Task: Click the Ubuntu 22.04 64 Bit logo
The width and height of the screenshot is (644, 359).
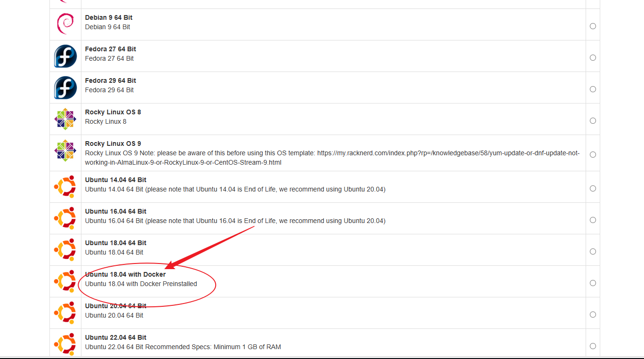Action: tap(65, 343)
